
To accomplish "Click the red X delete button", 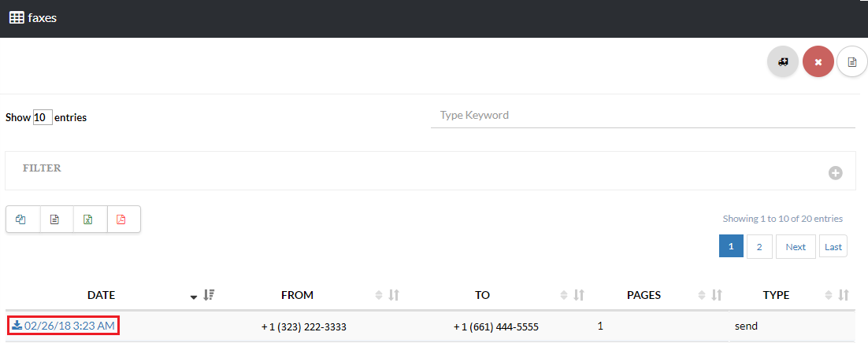I will pyautogui.click(x=818, y=61).
